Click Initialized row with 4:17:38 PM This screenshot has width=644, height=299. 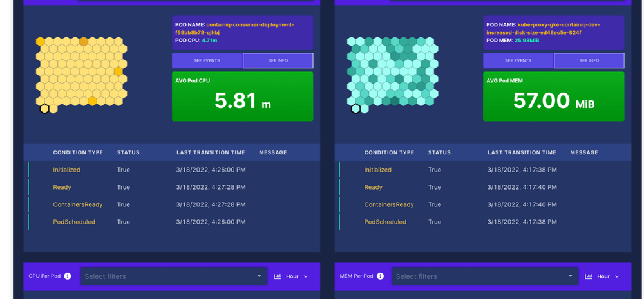[483, 170]
